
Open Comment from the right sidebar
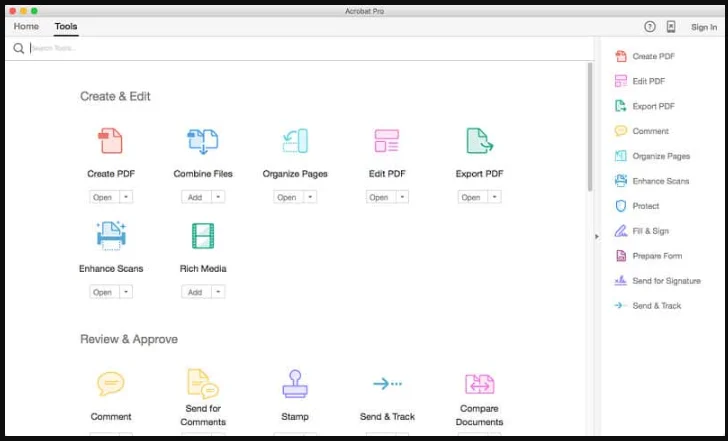[642, 131]
